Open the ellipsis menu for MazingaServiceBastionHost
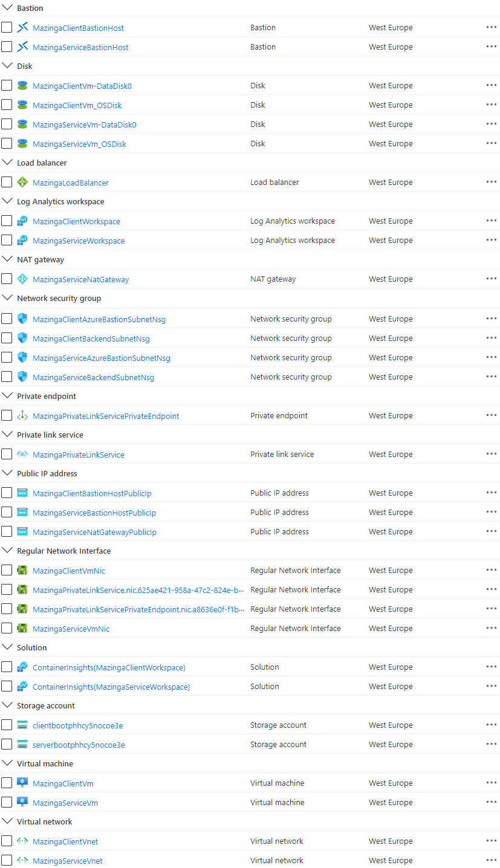The image size is (500, 868). 492,47
